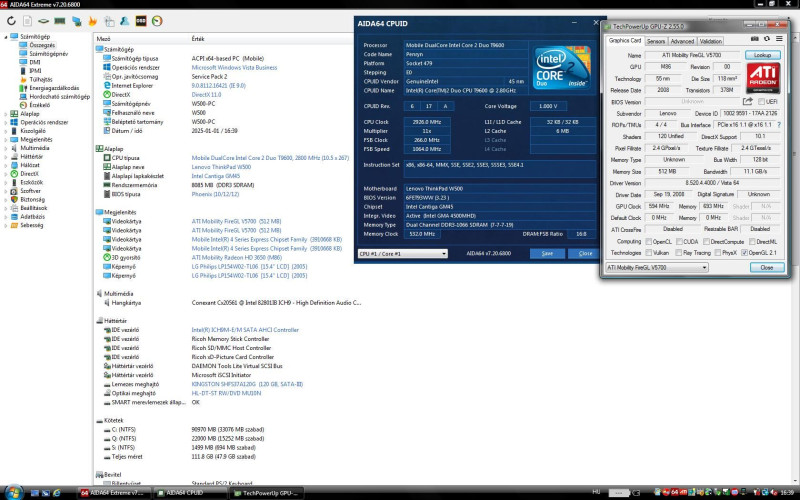Click the Mező column header
800x500 pixels.
(104, 39)
